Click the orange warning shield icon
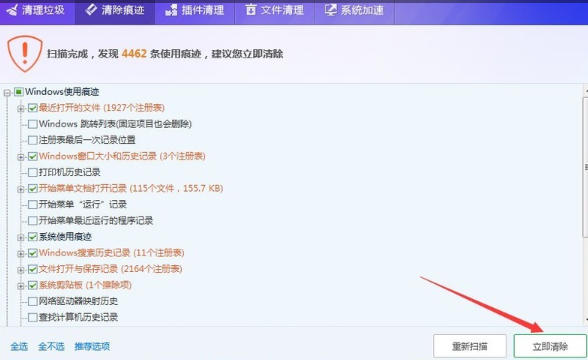The height and width of the screenshot is (360, 588). coord(25,53)
